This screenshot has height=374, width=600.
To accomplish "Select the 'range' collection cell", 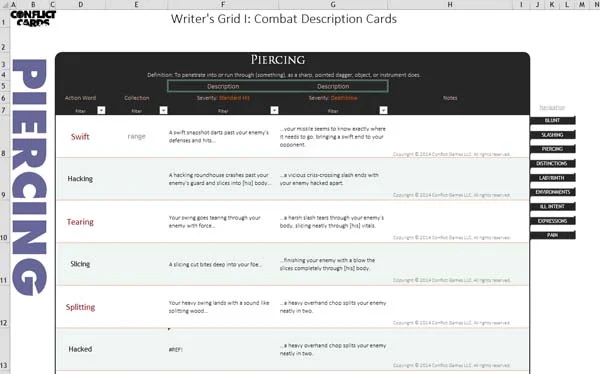I will click(136, 136).
